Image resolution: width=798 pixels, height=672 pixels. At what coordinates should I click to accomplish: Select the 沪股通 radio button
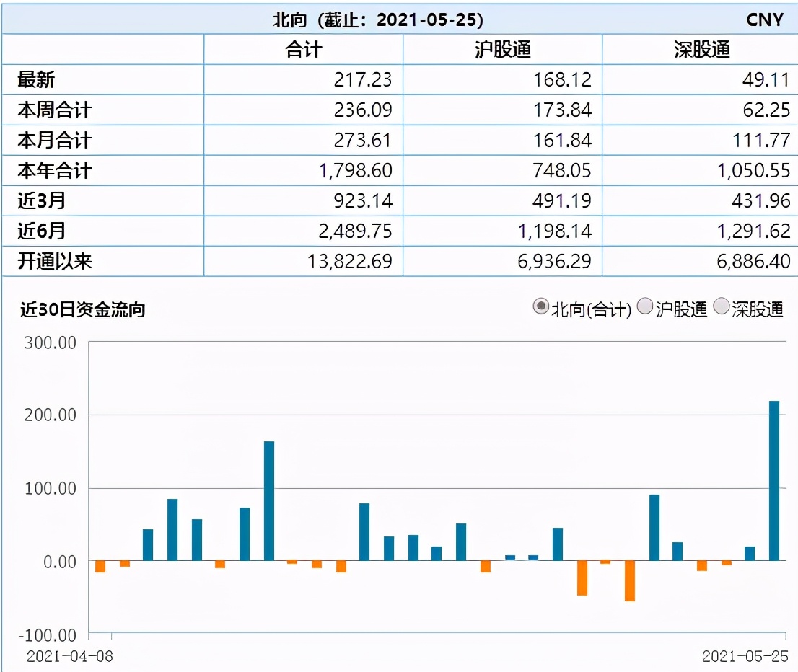[646, 307]
